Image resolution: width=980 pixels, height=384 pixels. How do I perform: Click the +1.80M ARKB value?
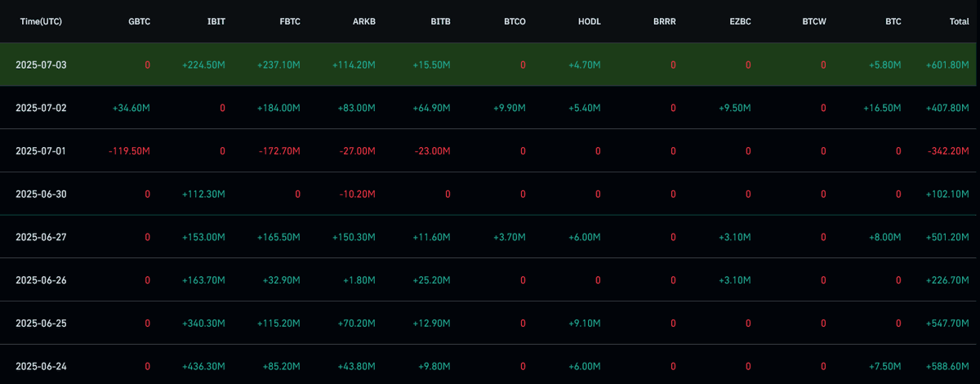tap(359, 280)
